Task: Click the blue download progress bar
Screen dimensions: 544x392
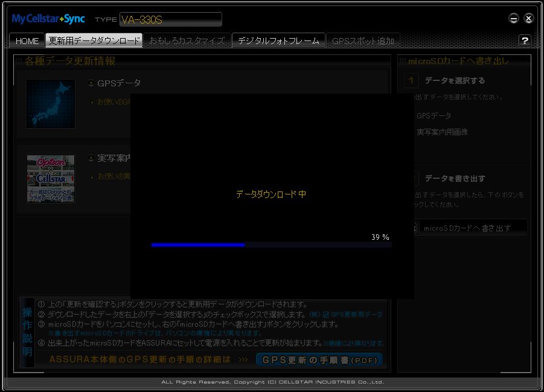Action: coord(198,245)
